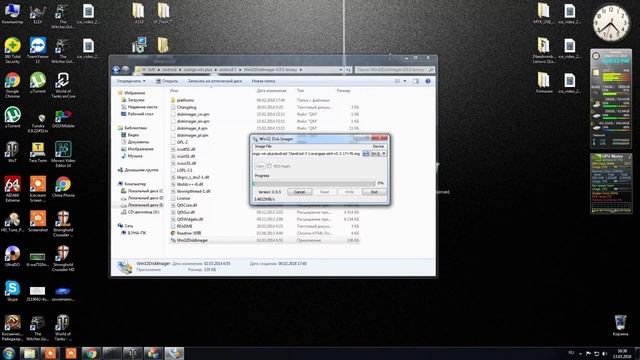Open AIDA64 Extreme desktop icon
Viewport: 640px width, 360px height.
pyautogui.click(x=12, y=189)
